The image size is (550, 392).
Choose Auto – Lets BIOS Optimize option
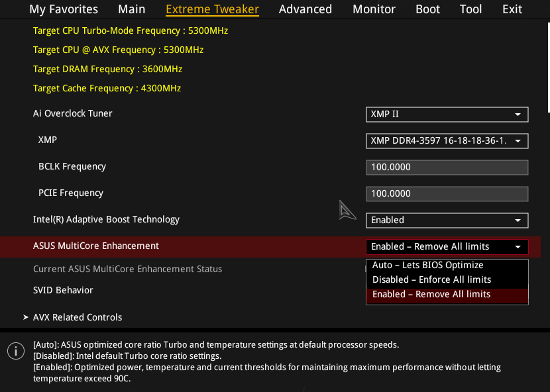(447, 265)
